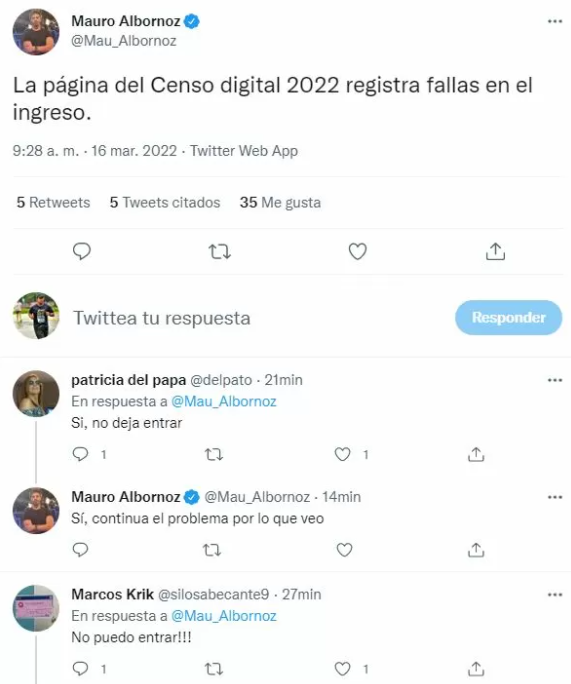The height and width of the screenshot is (684, 571).
Task: Retweet patricia del papa's reply
Action: (214, 455)
